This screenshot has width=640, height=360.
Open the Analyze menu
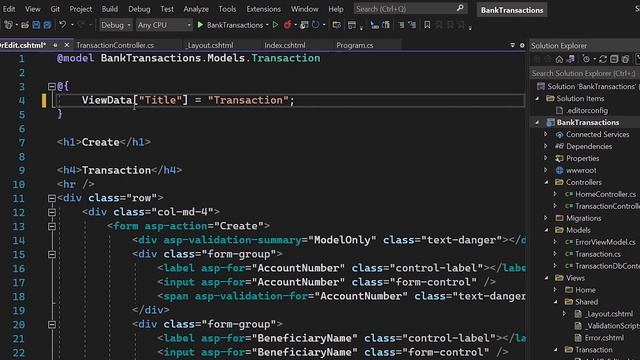196,9
